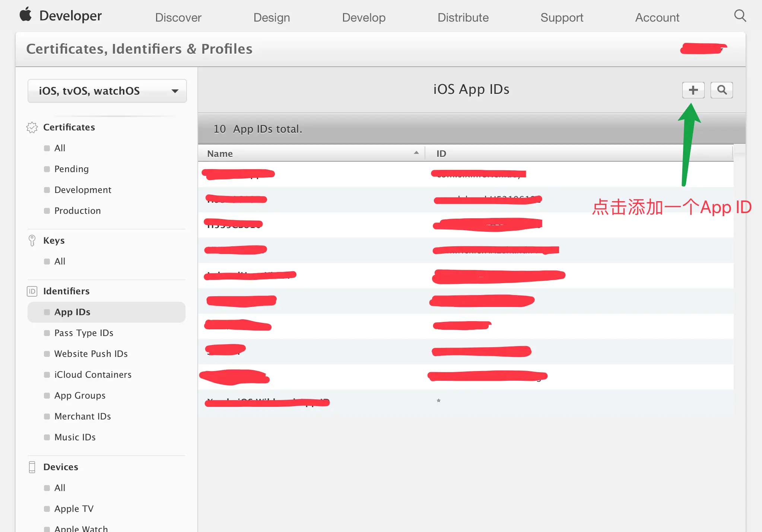Click the Apple logo icon

click(26, 15)
